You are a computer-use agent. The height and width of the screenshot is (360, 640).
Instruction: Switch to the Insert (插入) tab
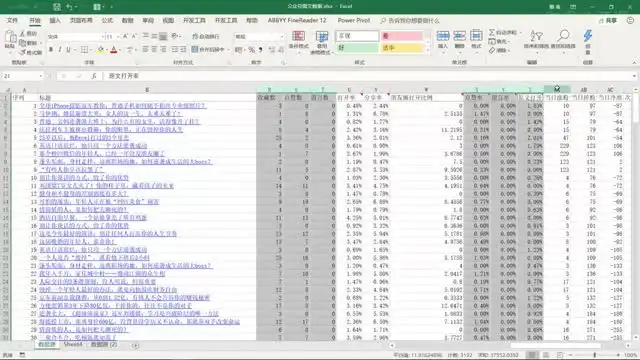tap(55, 20)
